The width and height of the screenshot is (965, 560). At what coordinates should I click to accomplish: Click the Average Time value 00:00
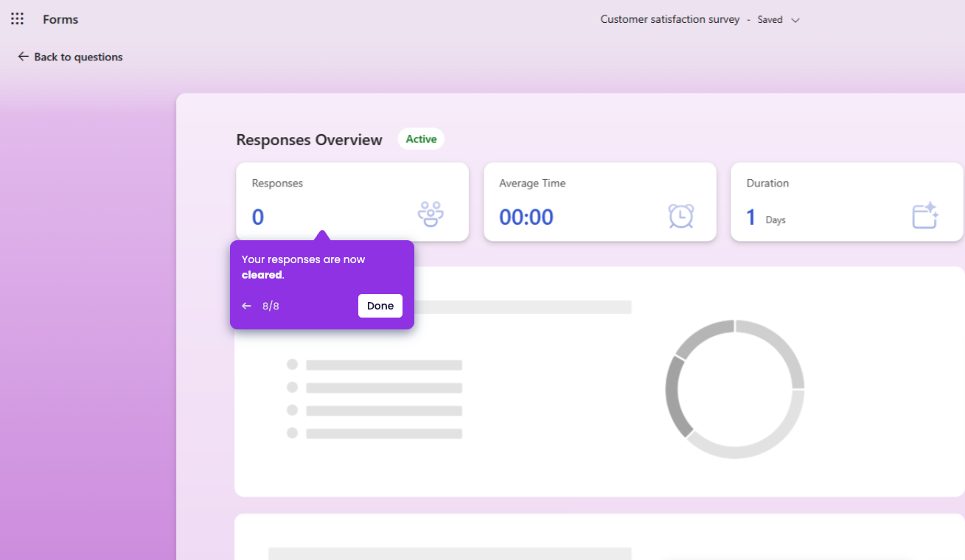[x=526, y=217]
